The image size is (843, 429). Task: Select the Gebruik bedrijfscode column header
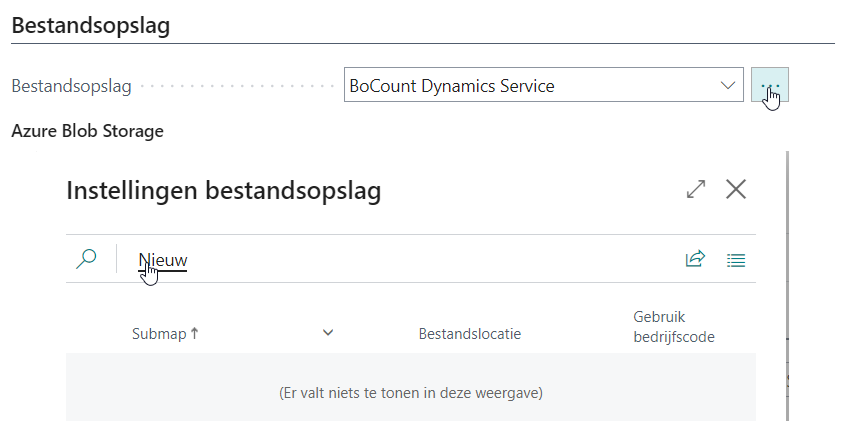point(673,326)
